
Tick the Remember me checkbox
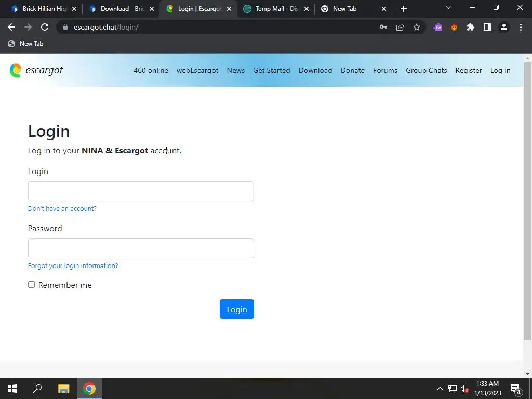(32, 284)
